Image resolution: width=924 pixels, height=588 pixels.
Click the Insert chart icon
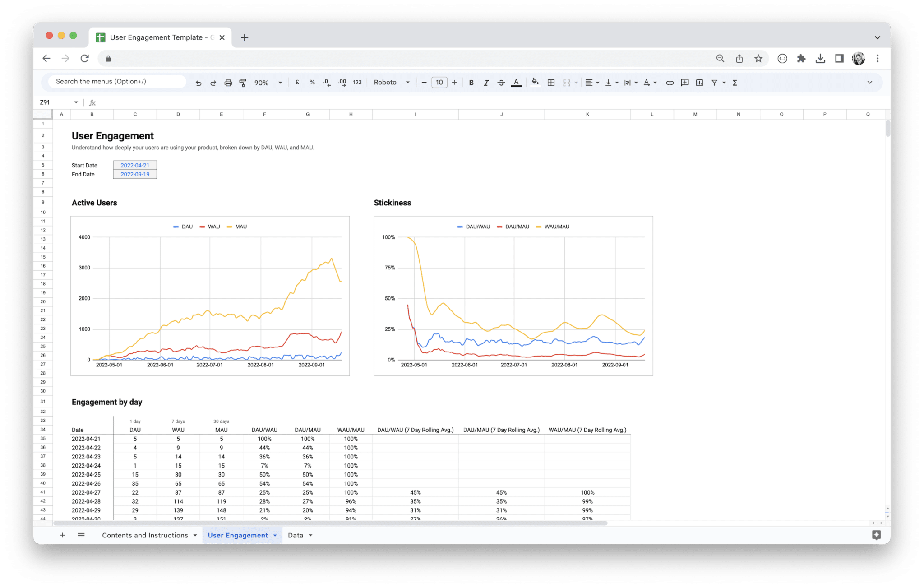point(700,82)
